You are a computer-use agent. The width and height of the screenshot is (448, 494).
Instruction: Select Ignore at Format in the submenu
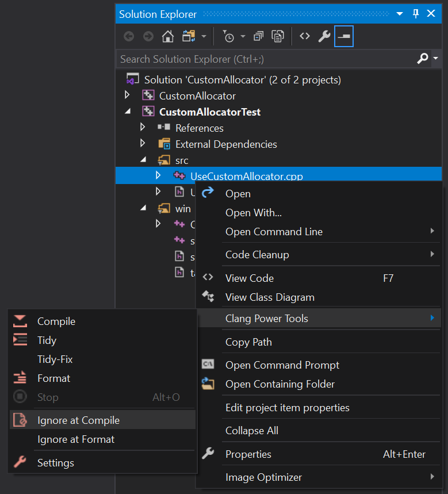[x=103, y=439]
